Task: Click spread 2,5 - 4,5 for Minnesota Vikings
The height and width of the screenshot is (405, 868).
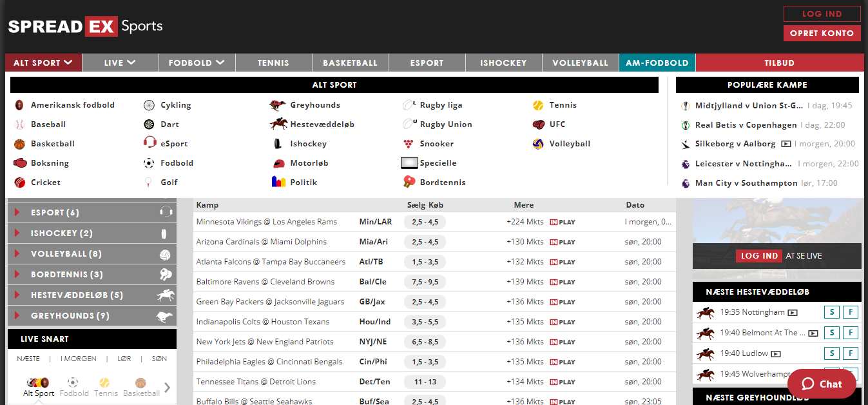Action: 425,222
